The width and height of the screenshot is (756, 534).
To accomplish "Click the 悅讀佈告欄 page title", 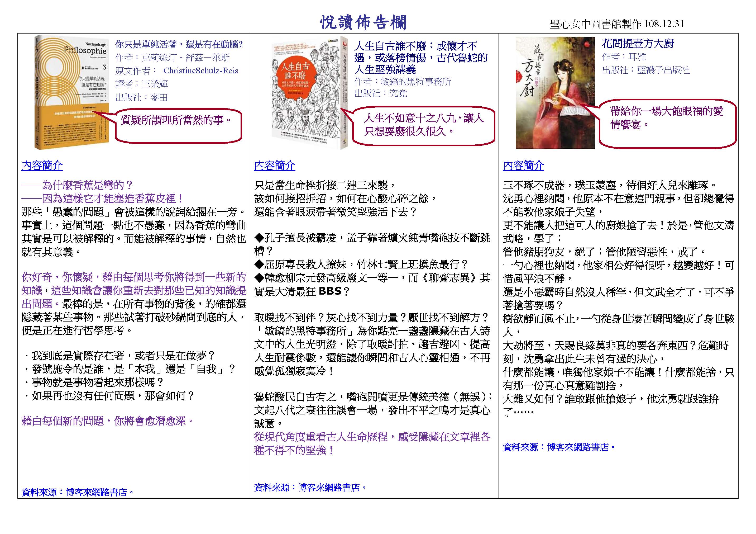I will pos(363,22).
